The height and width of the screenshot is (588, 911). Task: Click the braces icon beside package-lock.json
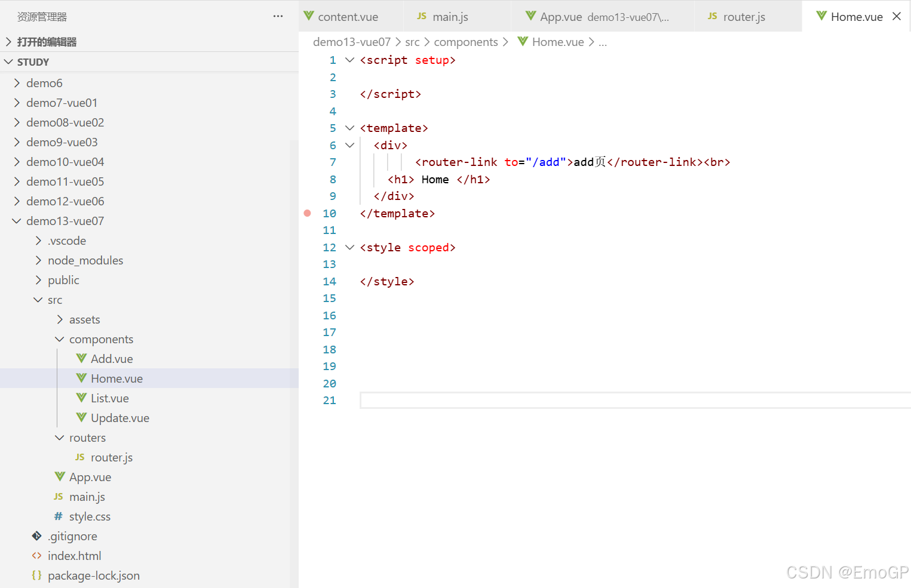(x=36, y=575)
